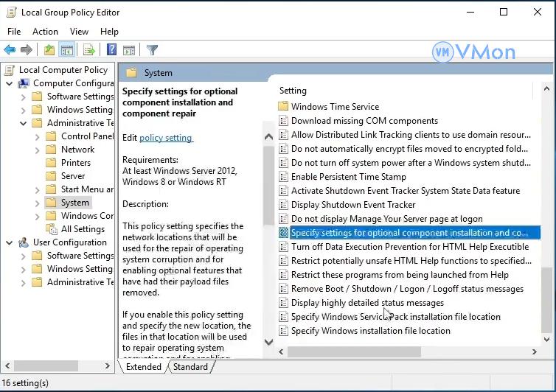Toggle the Show/Hide Console Tree icon
This screenshot has height=392, width=556.
[x=67, y=50]
